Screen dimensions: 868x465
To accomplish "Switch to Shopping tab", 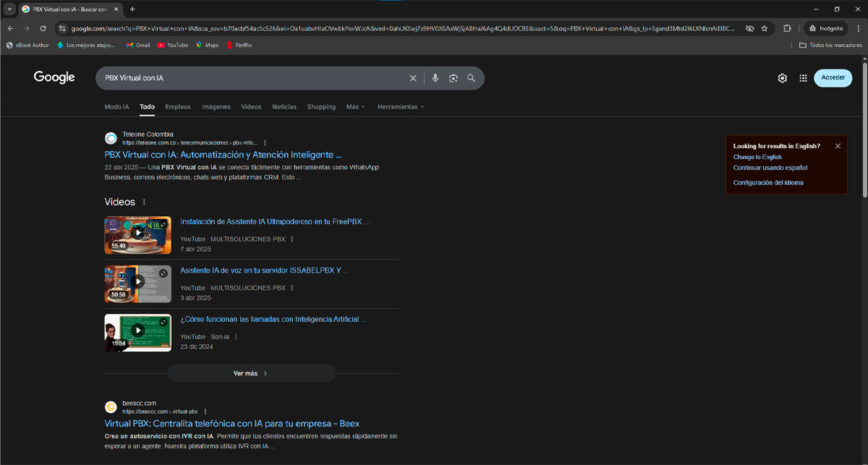I will click(321, 107).
